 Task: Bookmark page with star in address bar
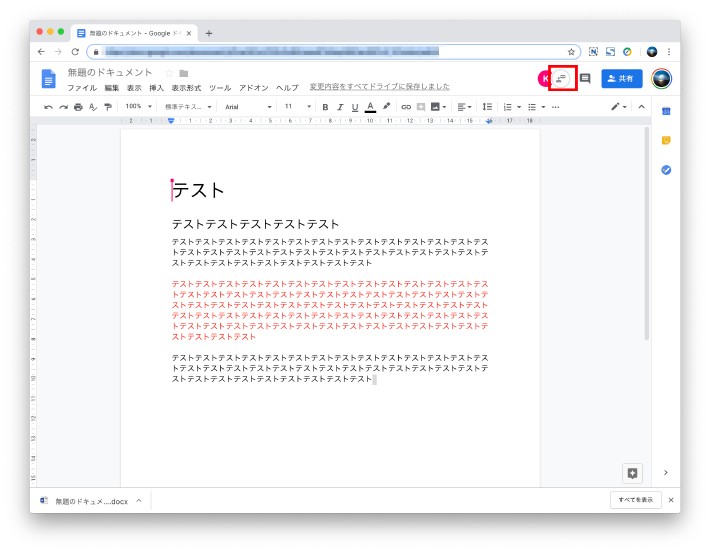(x=571, y=52)
